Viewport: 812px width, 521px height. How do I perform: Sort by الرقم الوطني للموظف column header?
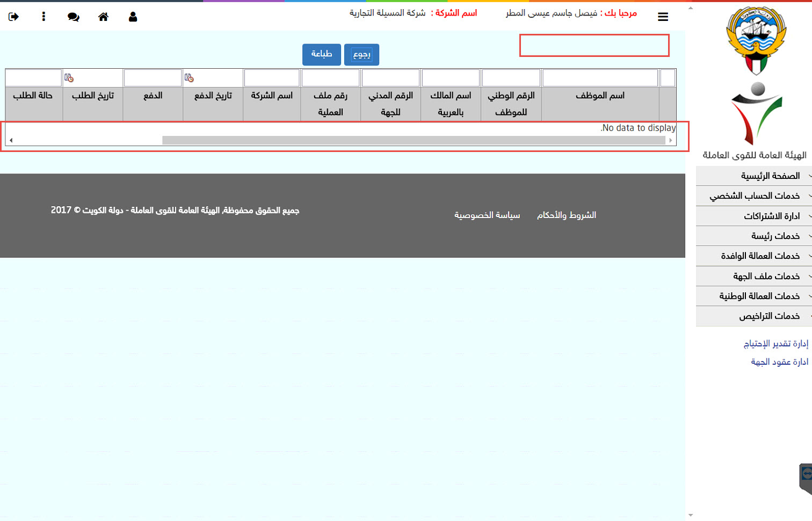511,104
